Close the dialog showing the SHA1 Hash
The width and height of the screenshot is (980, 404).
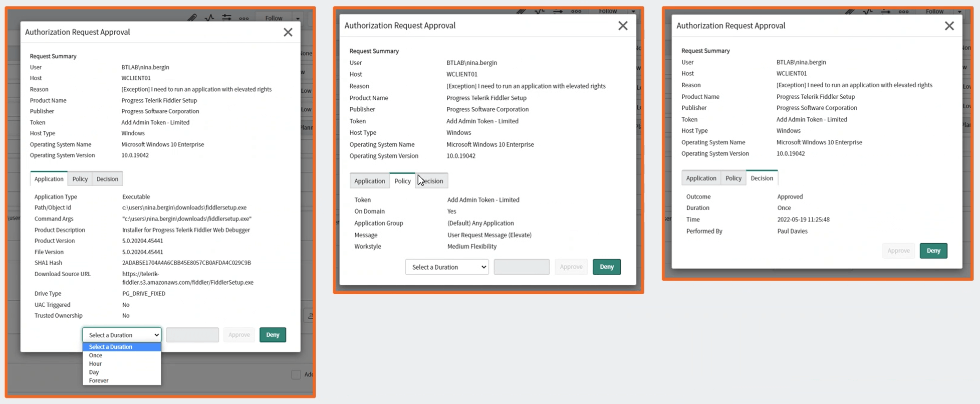click(288, 33)
